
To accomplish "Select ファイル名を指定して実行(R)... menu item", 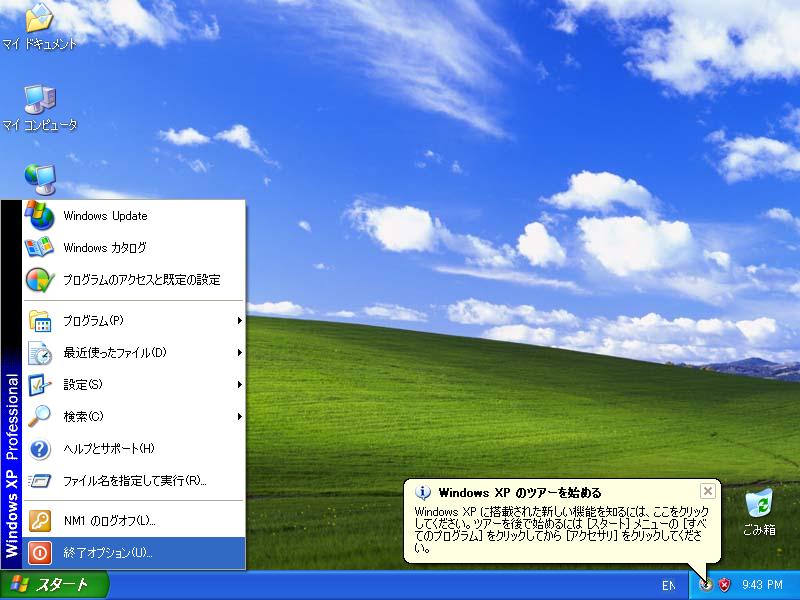I will (134, 481).
